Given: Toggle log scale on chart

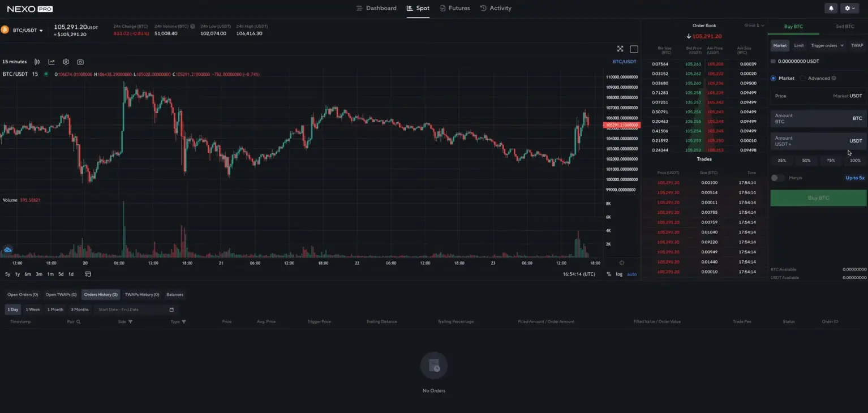Looking at the screenshot, I should point(619,274).
